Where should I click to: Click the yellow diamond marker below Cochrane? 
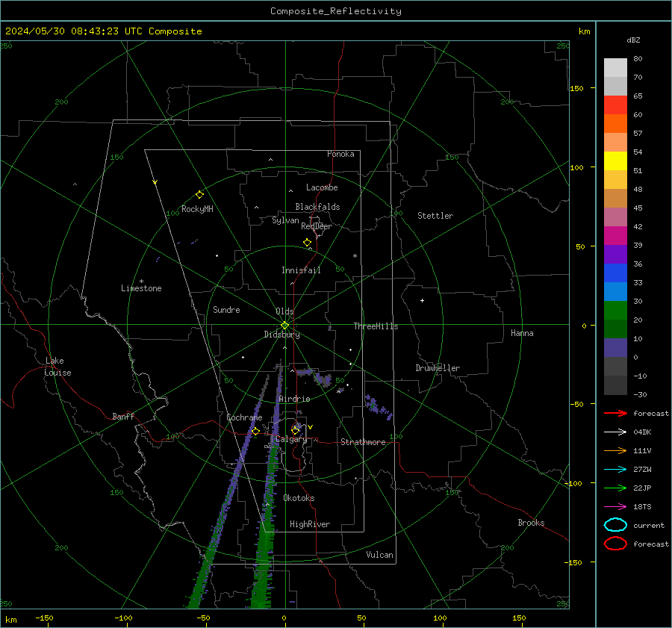tap(255, 432)
